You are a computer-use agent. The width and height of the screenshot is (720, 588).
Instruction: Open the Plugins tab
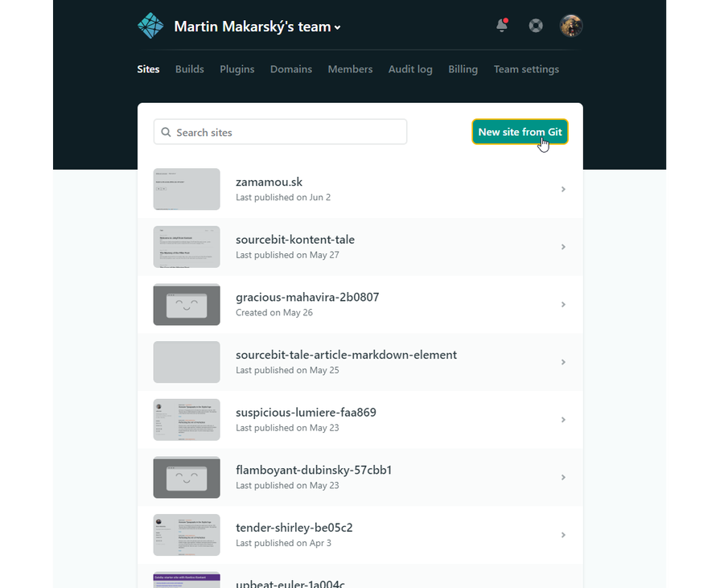click(x=237, y=69)
